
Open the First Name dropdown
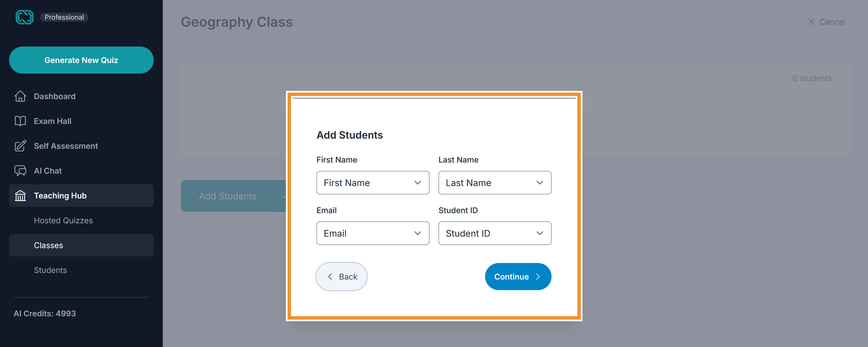373,183
